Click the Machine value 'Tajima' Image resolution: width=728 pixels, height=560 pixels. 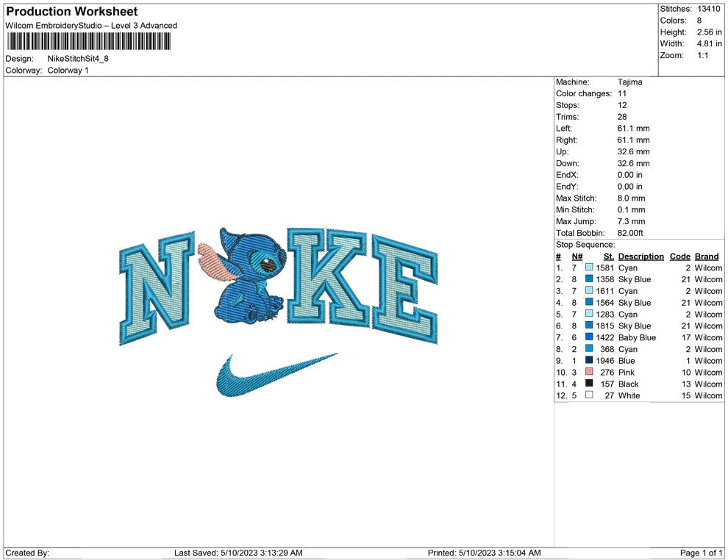[629, 82]
